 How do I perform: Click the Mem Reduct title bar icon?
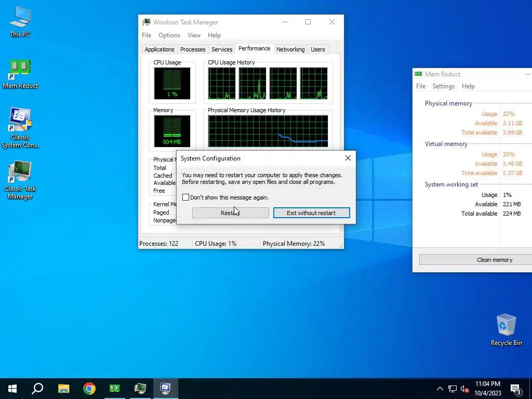click(x=418, y=74)
